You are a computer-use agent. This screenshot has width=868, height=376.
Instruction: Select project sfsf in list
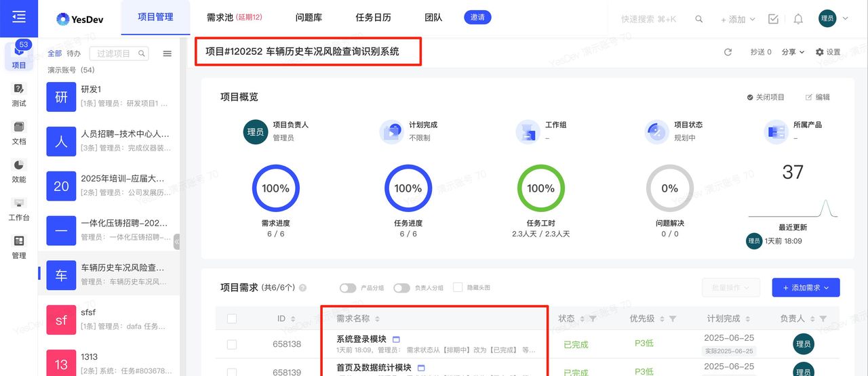click(x=109, y=320)
